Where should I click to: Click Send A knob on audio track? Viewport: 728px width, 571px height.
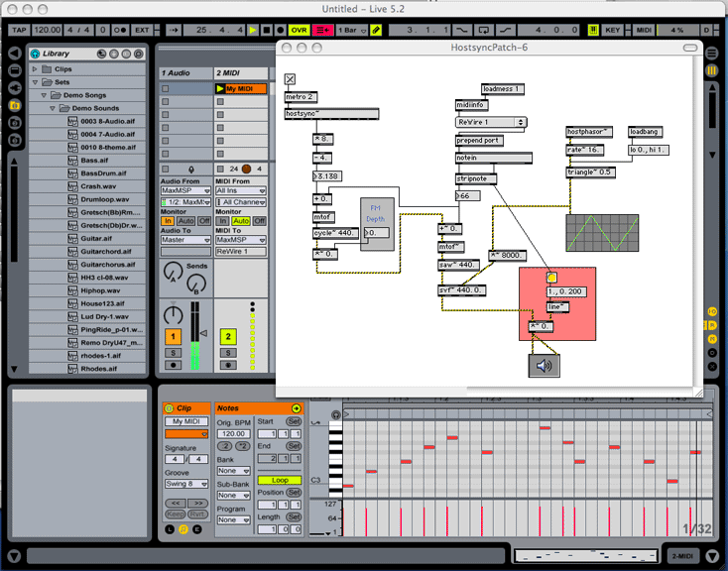tap(173, 271)
